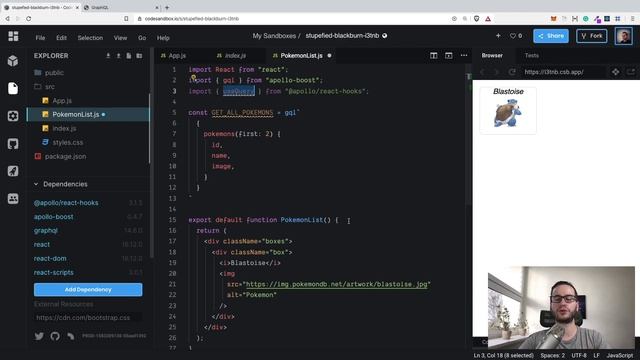This screenshot has width=640, height=360.
Task: Click the @apollo/react-hooks dependency
Action: pos(66,203)
